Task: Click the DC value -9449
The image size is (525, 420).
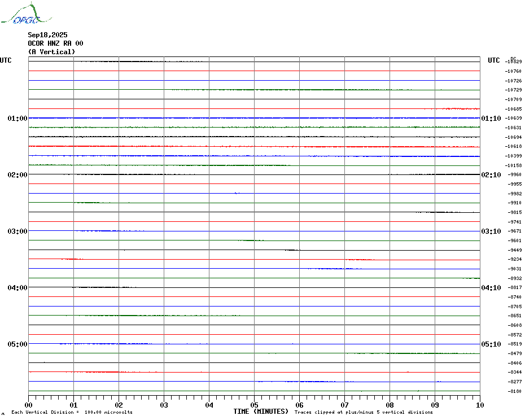Action: coord(515,250)
